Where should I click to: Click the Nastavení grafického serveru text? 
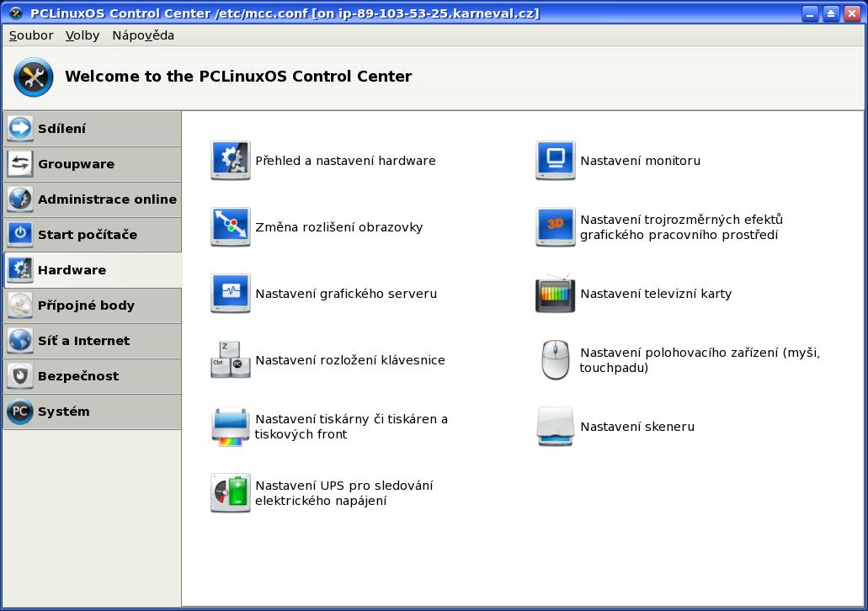point(346,294)
